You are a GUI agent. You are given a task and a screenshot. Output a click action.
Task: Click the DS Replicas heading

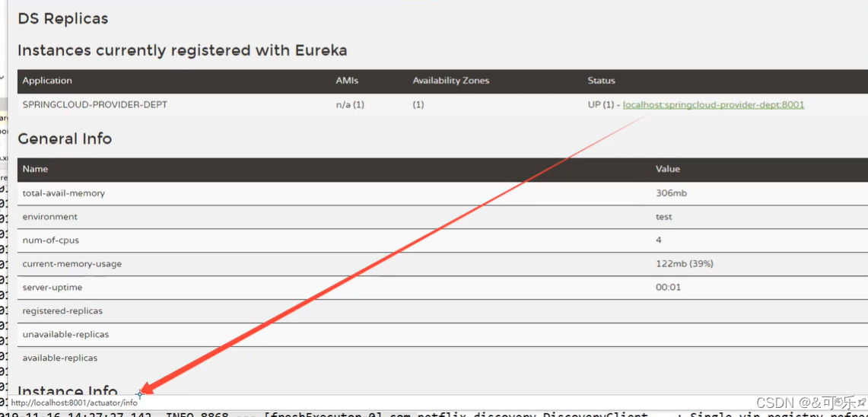(x=62, y=18)
